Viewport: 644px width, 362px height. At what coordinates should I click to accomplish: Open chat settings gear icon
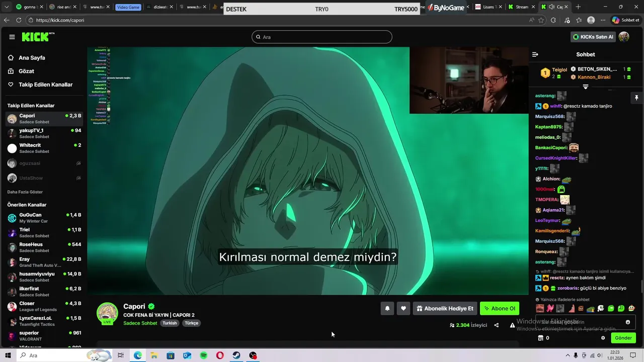coord(603,338)
